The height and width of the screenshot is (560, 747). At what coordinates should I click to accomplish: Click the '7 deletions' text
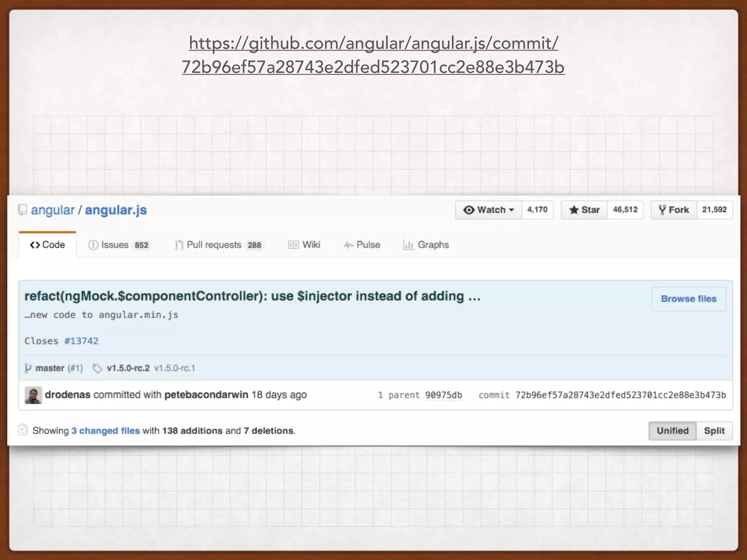tap(269, 431)
